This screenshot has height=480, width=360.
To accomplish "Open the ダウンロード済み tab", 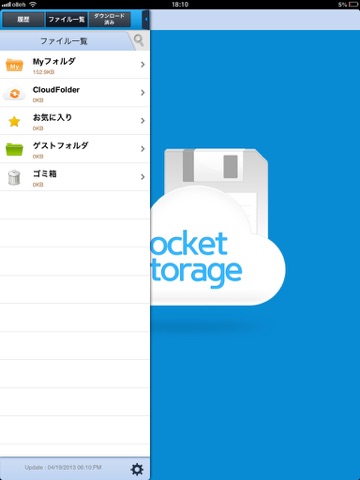I will click(x=109, y=19).
